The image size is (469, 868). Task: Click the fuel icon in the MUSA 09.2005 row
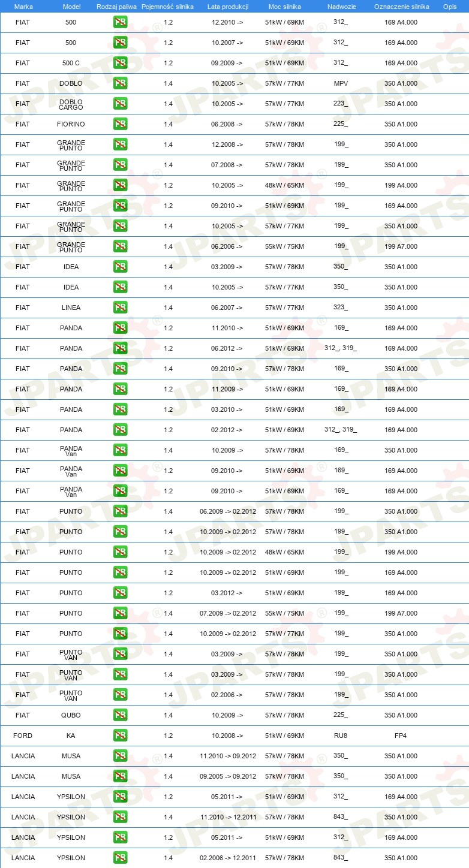(120, 776)
